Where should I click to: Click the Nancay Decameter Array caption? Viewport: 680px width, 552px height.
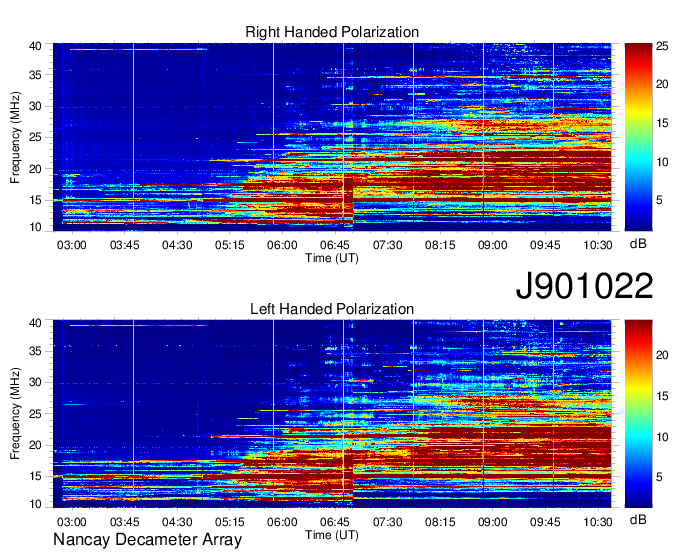[147, 540]
